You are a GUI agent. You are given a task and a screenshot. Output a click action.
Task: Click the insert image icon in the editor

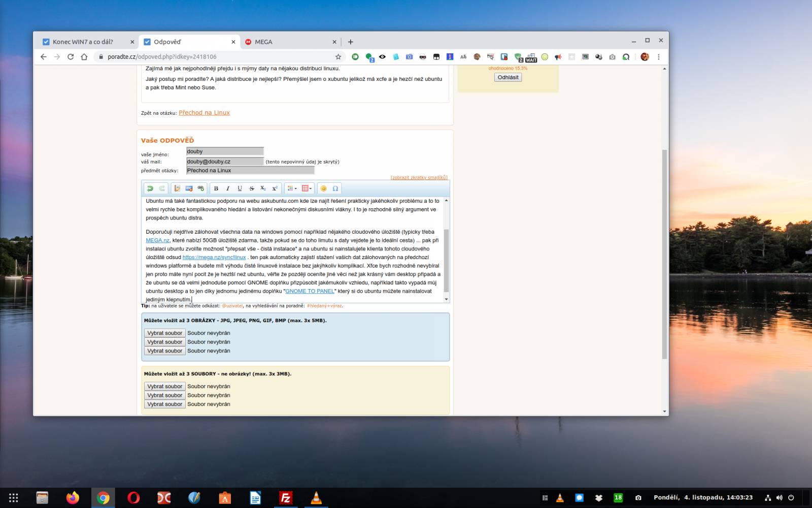[189, 188]
